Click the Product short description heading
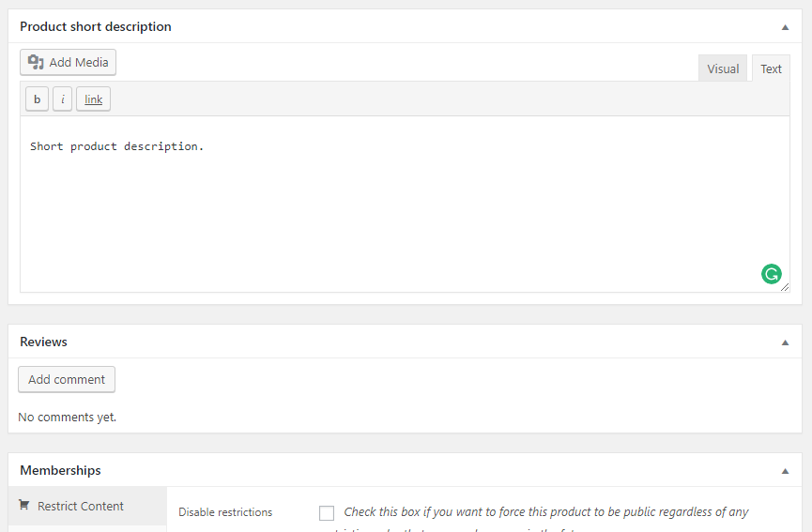Viewport: 812px width, 532px height. tap(96, 26)
